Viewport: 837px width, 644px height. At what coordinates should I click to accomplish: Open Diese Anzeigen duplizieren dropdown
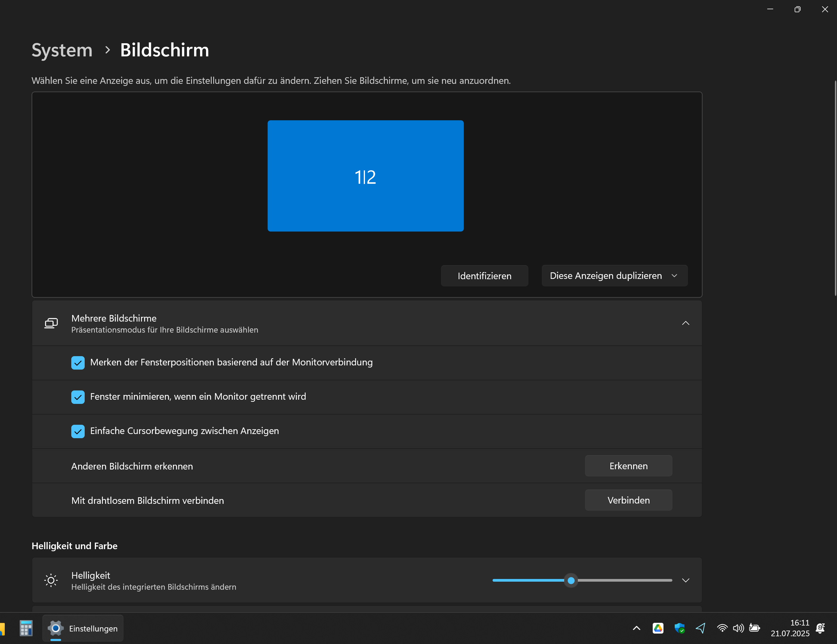coord(614,276)
